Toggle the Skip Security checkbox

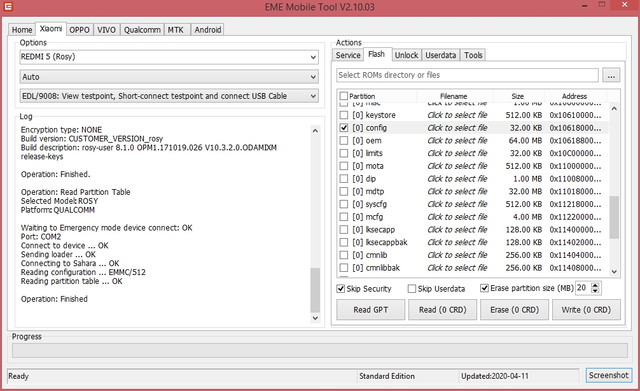341,289
